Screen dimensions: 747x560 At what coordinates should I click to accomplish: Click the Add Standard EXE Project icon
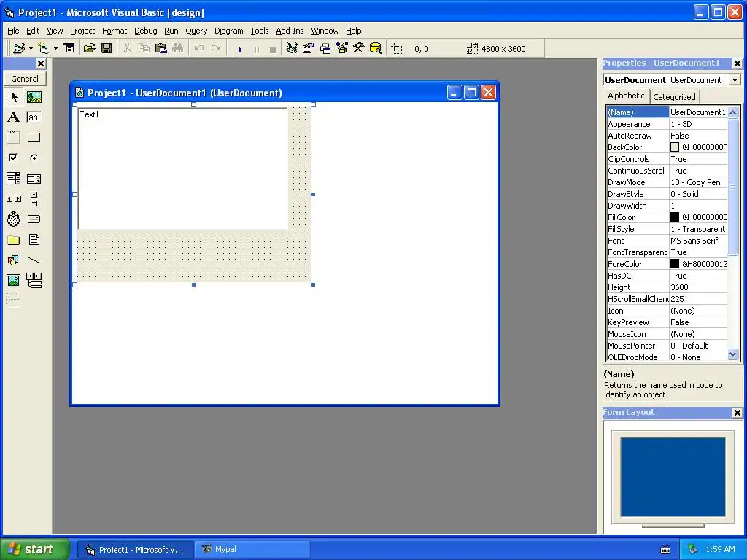pos(19,49)
